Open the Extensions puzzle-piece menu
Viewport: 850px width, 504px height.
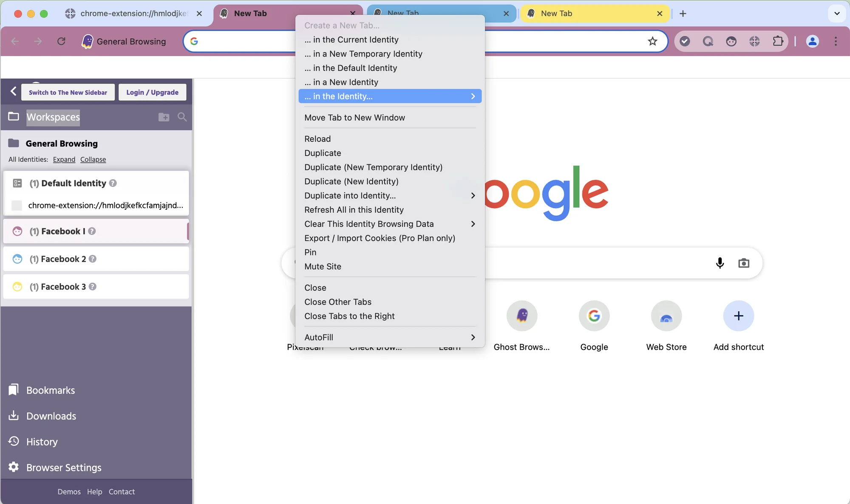coord(778,41)
